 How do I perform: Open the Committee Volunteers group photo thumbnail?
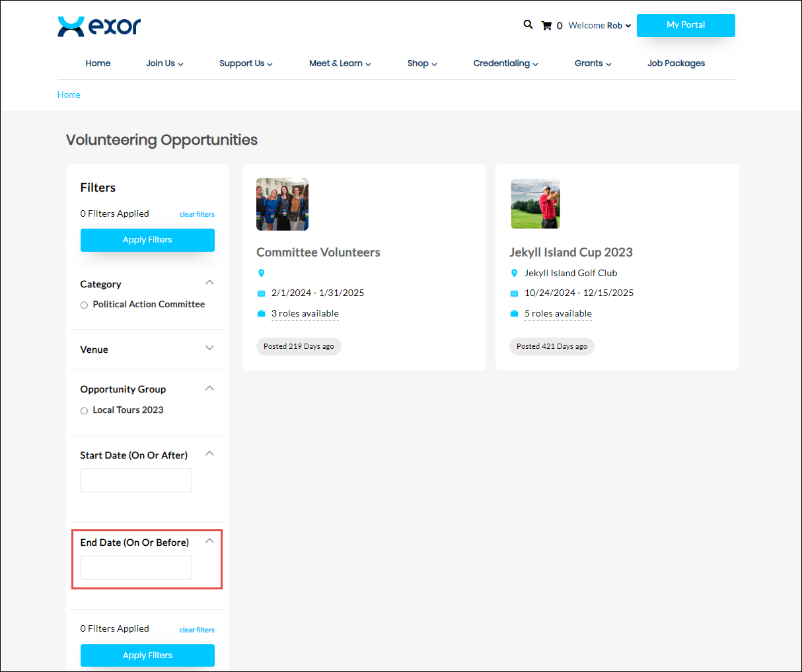coord(282,204)
